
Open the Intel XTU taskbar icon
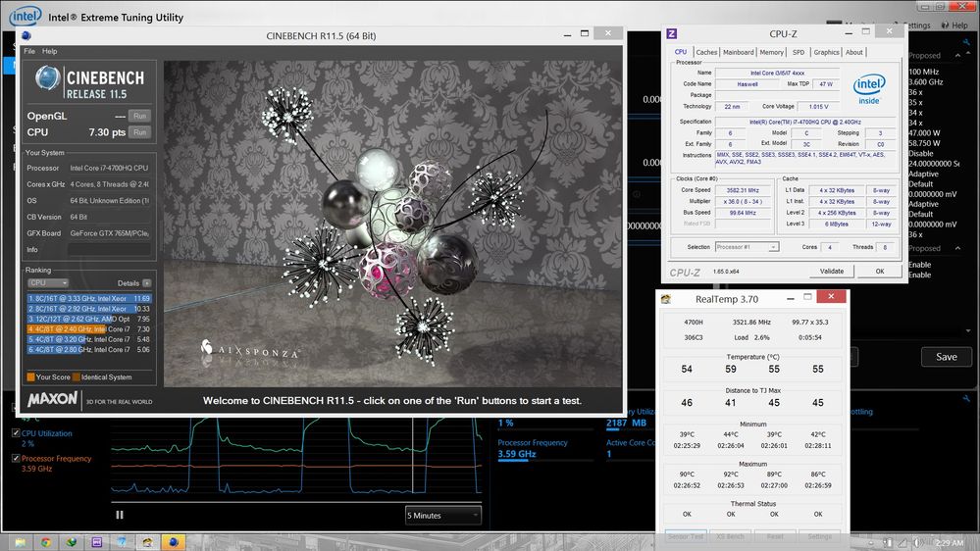(x=122, y=542)
